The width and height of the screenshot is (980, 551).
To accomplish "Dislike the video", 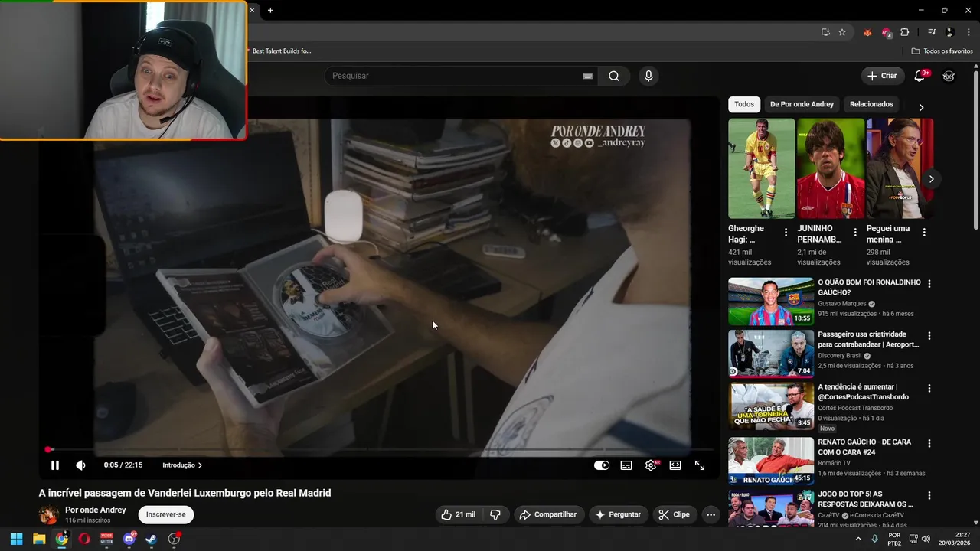I will point(495,514).
